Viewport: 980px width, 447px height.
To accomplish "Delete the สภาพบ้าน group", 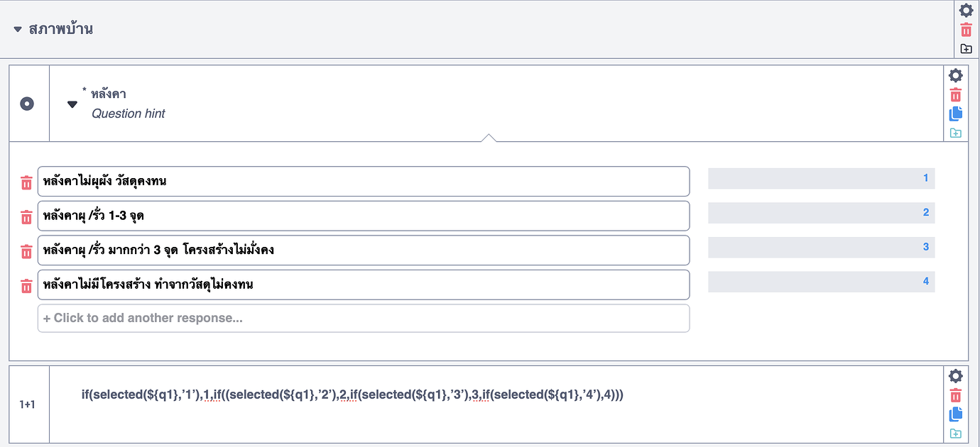I will (966, 29).
